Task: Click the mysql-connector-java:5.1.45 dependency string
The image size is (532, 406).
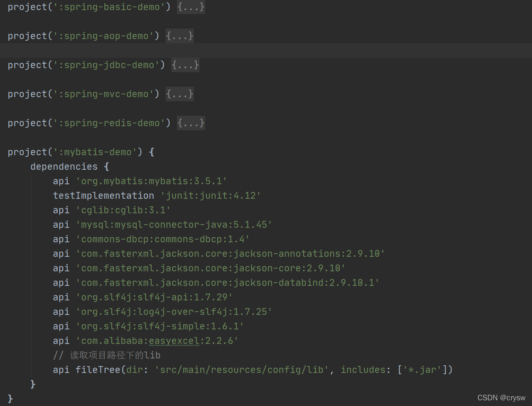Action: tap(174, 225)
